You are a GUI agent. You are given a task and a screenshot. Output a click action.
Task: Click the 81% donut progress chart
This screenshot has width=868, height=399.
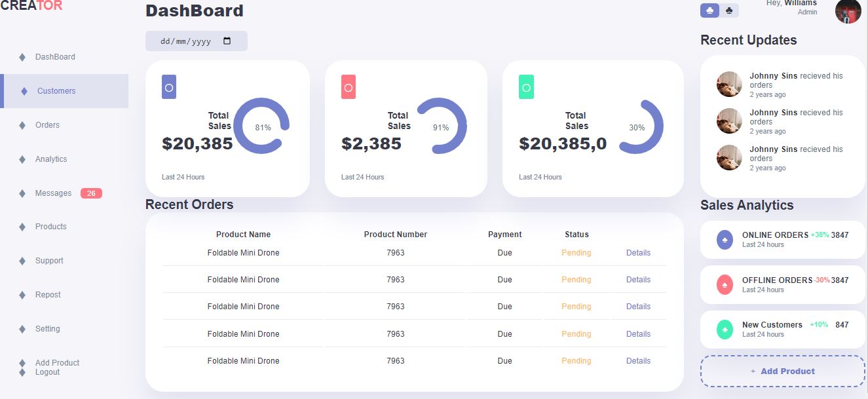[261, 126]
